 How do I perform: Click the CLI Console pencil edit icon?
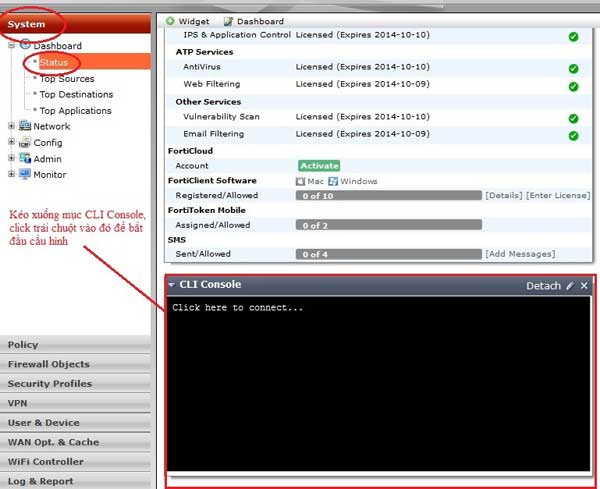click(x=570, y=286)
